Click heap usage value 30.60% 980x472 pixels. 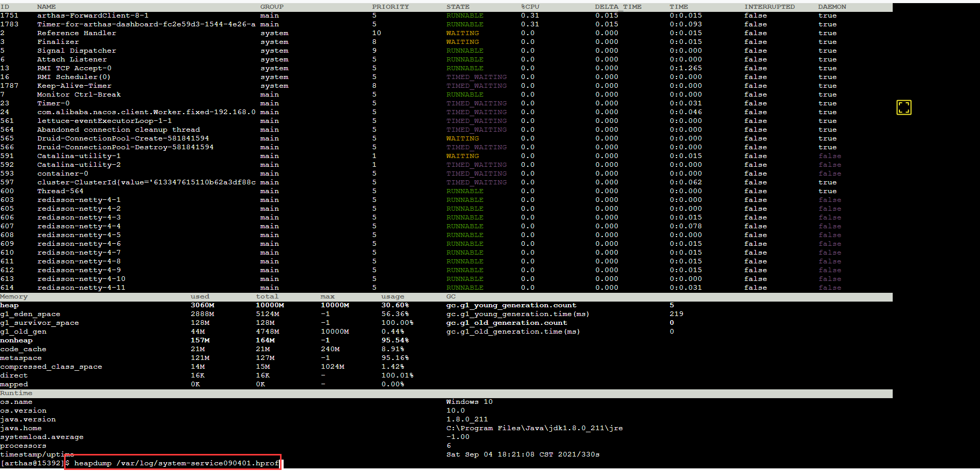click(x=395, y=305)
